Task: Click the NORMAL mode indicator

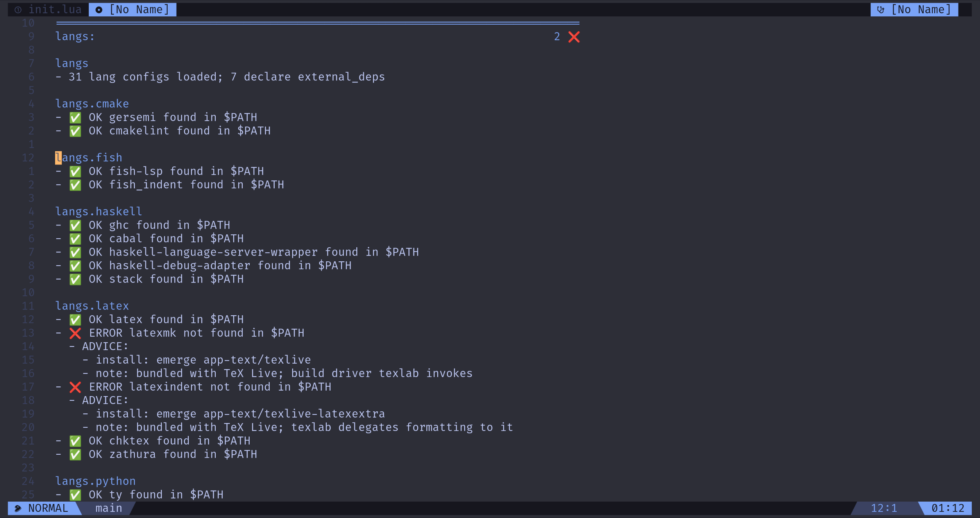Action: 48,508
